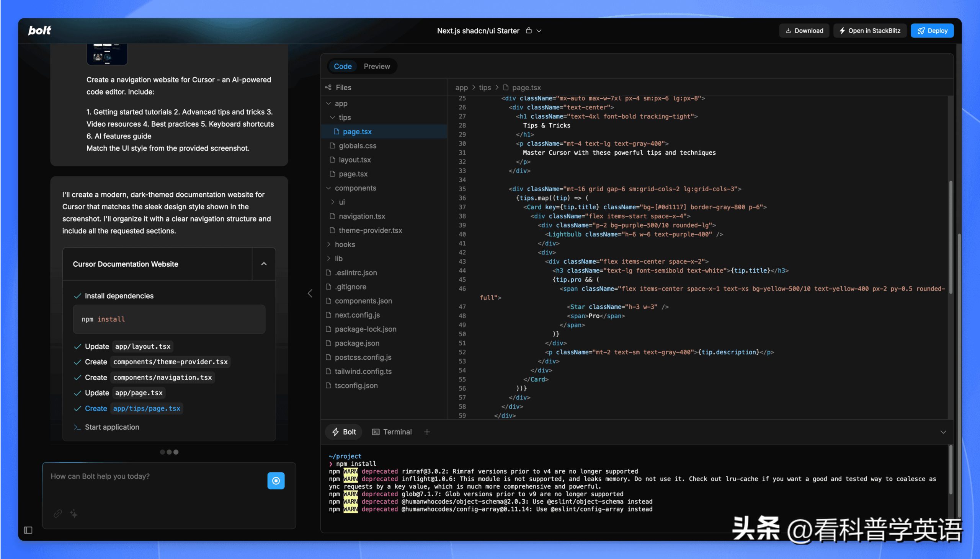The image size is (980, 559).
Task: Add a new terminal with plus icon
Action: pyautogui.click(x=426, y=432)
